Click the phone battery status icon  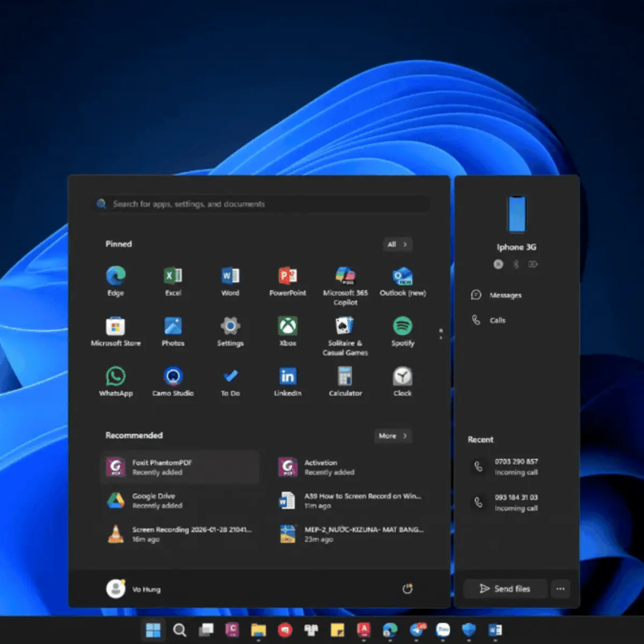click(533, 264)
